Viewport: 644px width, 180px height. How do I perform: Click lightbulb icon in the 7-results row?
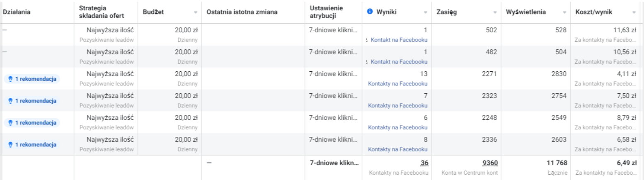pos(11,101)
